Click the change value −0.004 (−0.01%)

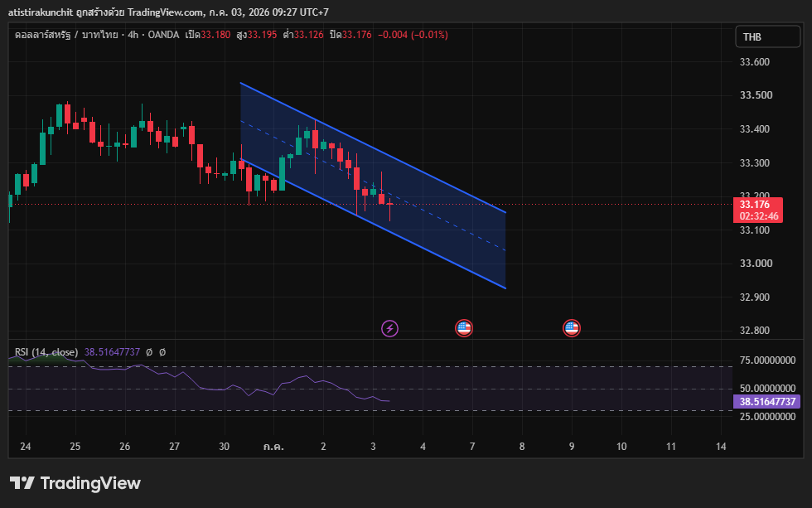[413, 35]
